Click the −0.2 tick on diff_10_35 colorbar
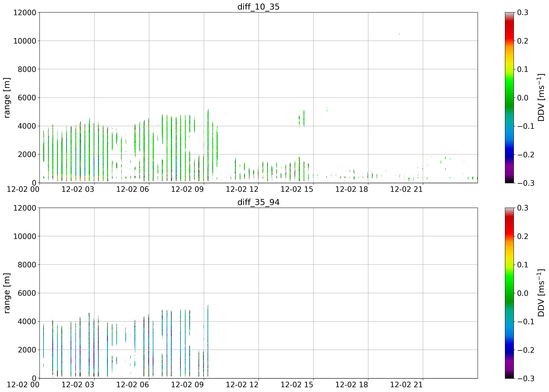This screenshot has height=392, width=549. tap(526, 155)
